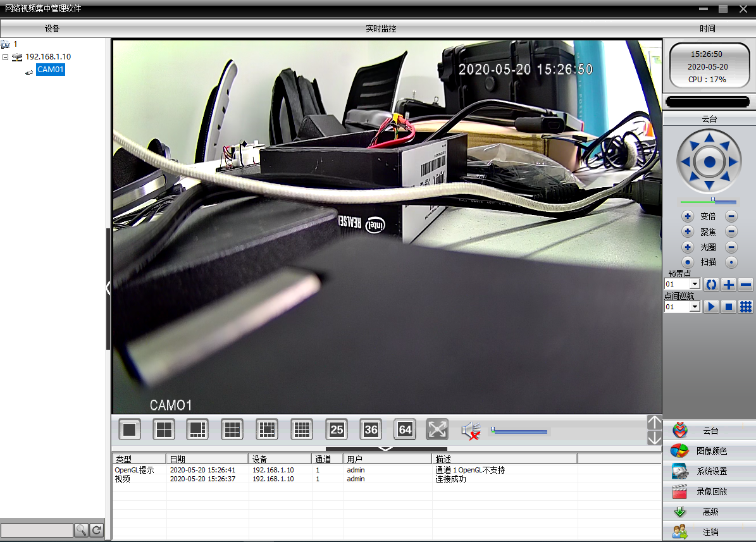Image resolution: width=756 pixels, height=542 pixels.
Task: Switch to 36-channel view layout
Action: [371, 429]
